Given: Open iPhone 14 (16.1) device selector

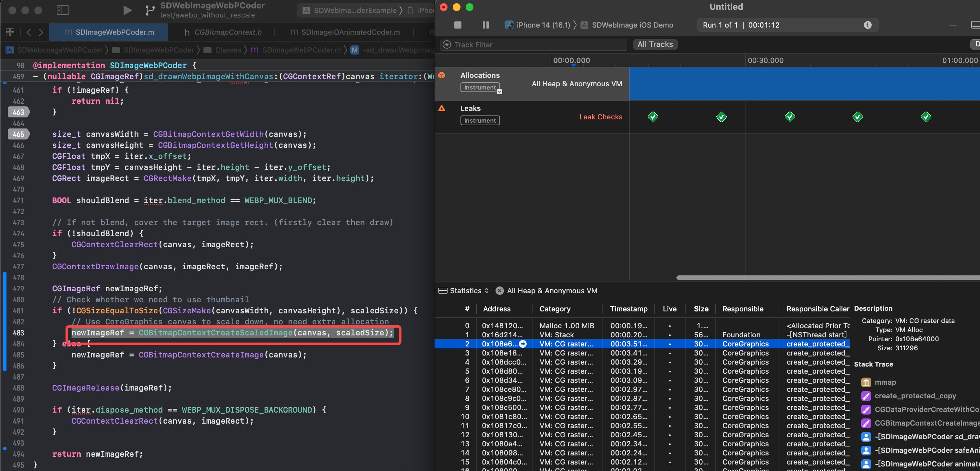Looking at the screenshot, I should (x=537, y=25).
